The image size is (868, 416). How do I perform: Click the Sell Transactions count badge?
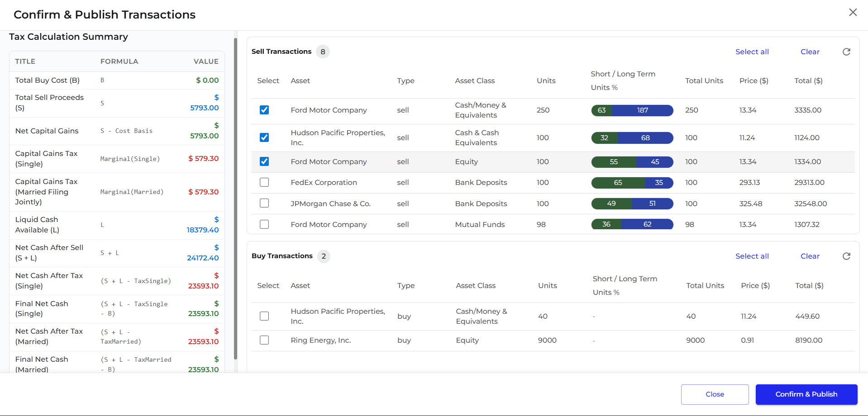tap(323, 52)
